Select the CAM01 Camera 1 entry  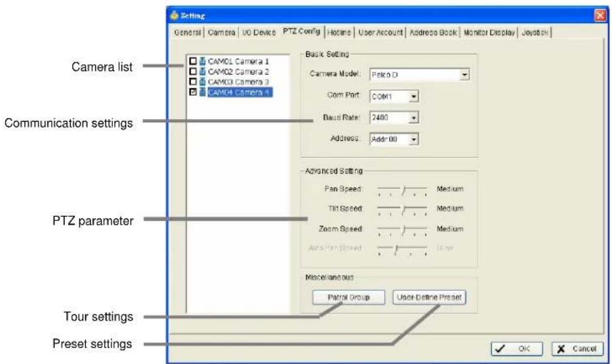238,61
